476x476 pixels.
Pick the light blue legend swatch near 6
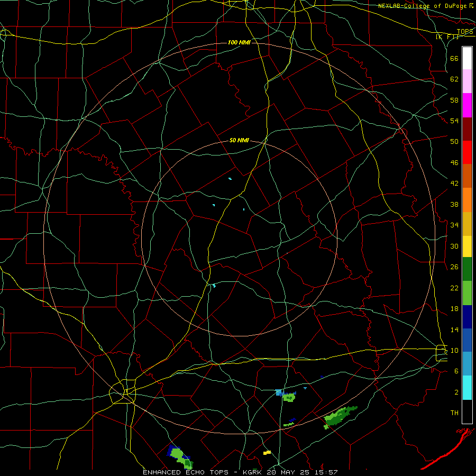(467, 363)
